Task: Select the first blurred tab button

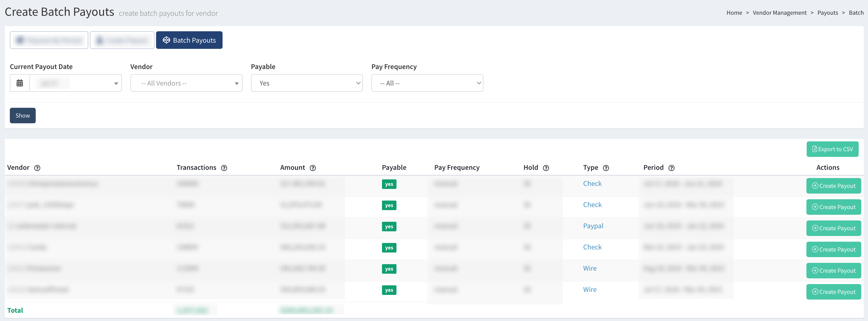Action: click(49, 40)
